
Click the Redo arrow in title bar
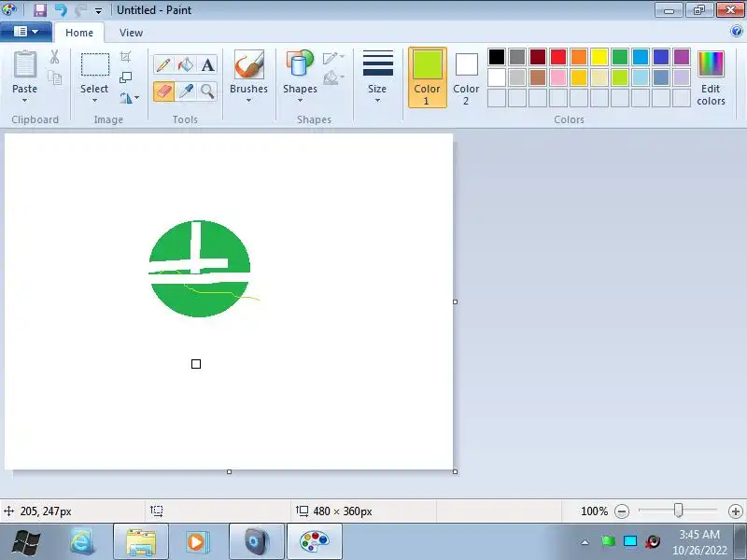click(x=80, y=10)
